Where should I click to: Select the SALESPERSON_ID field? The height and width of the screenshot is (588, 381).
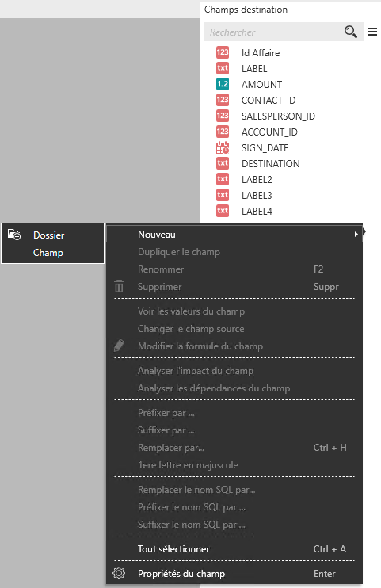[278, 116]
